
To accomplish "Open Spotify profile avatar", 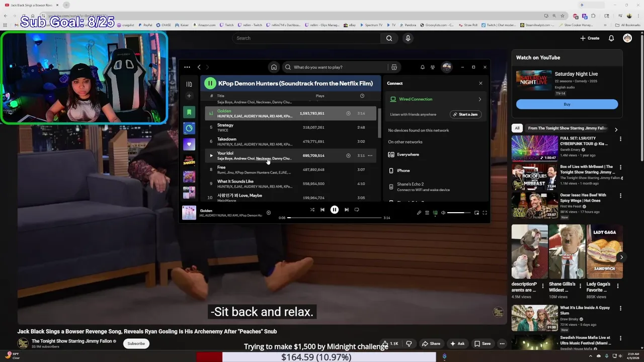I will click(447, 67).
